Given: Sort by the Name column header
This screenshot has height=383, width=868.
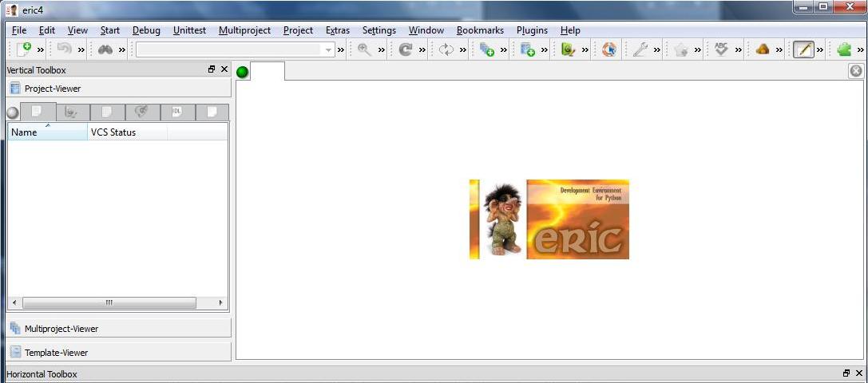Looking at the screenshot, I should pyautogui.click(x=48, y=132).
